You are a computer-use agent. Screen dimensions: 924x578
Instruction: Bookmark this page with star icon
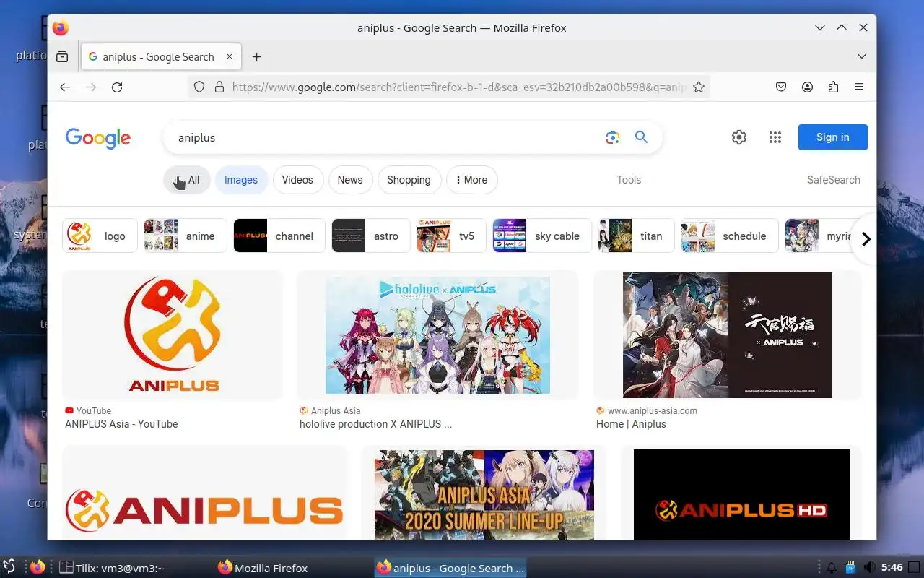click(699, 87)
